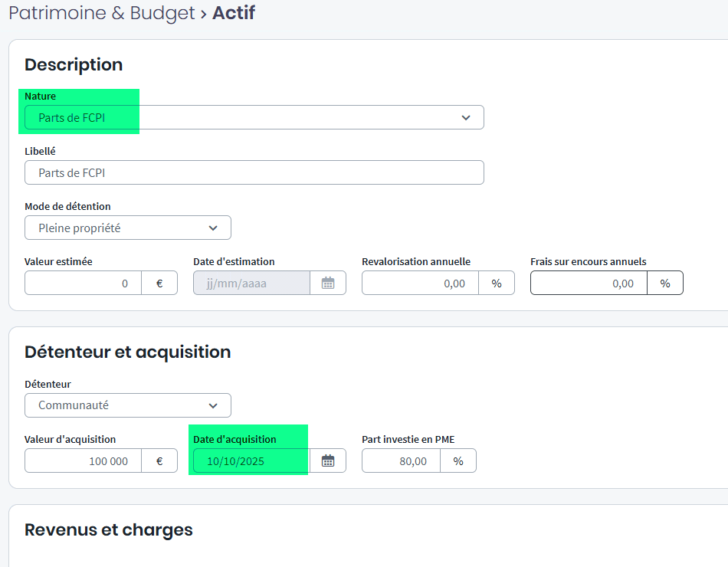The width and height of the screenshot is (728, 567).
Task: Click the Revenus et charges section heading
Action: coord(109,529)
